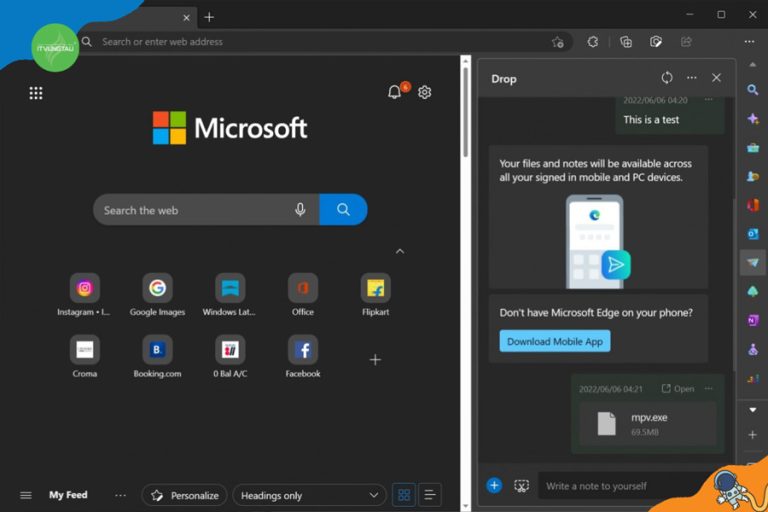
Task: Click the mpv.exe file attachment
Action: click(648, 424)
